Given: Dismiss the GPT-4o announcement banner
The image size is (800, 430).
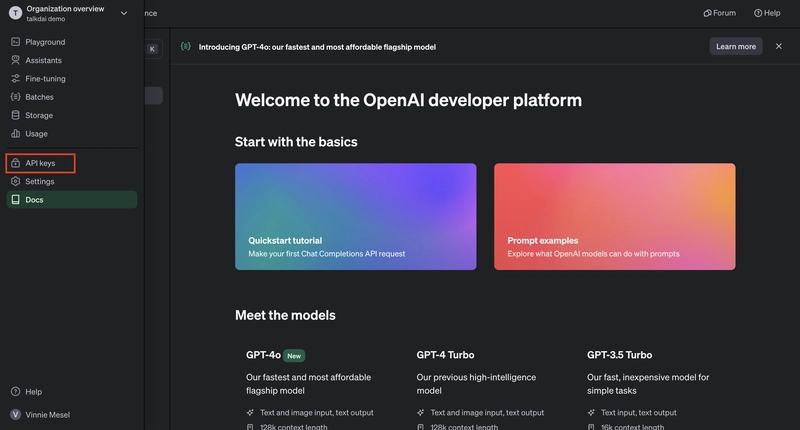Looking at the screenshot, I should 779,46.
